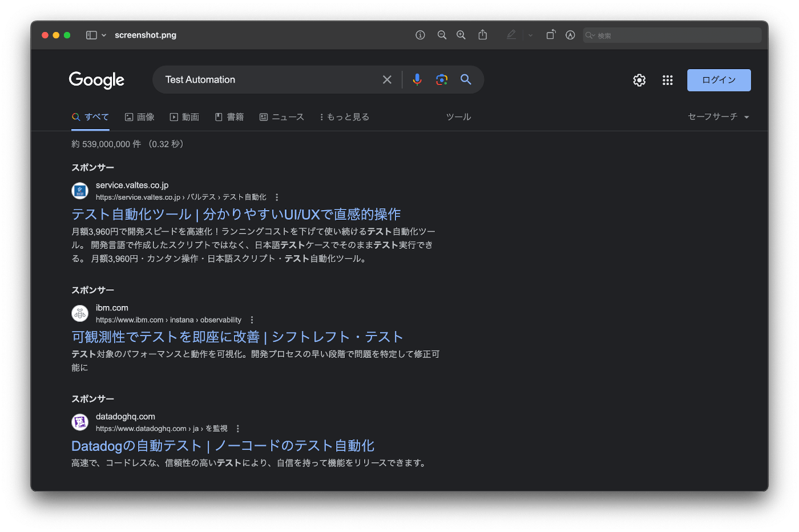Switch to the 書籍 tab
This screenshot has height=532, width=799.
pos(229,117)
